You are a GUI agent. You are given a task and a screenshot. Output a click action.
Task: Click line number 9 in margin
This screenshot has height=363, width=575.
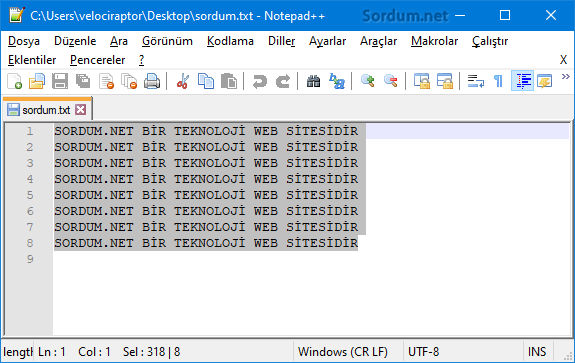30,259
